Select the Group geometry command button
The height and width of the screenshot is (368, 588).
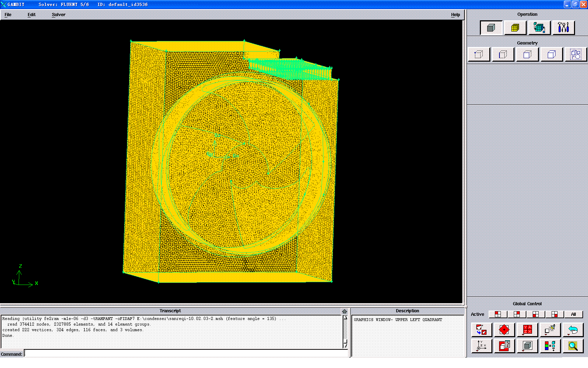(575, 55)
